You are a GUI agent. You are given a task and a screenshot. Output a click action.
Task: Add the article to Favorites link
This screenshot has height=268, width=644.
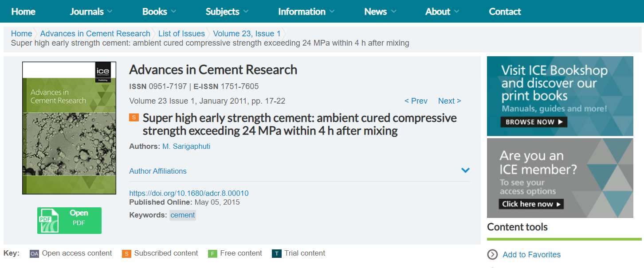531,255
